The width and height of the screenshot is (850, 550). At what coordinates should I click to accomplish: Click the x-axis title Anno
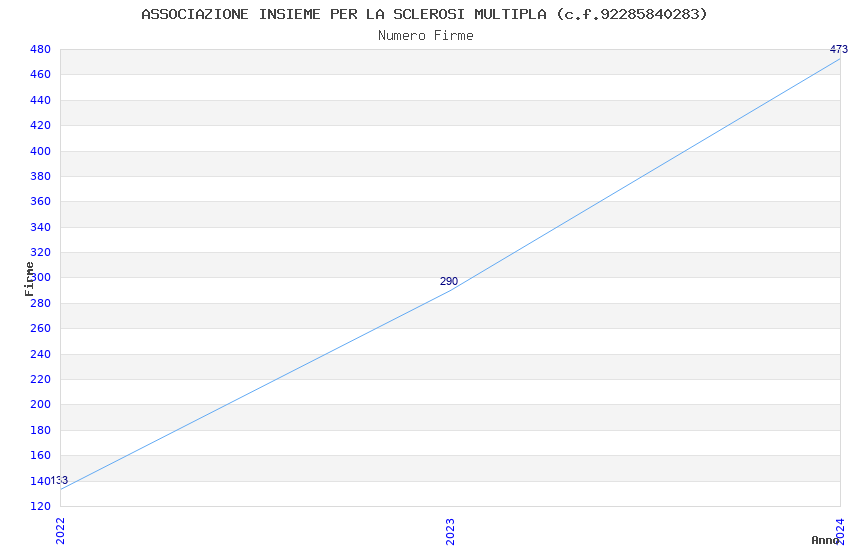pyautogui.click(x=825, y=540)
